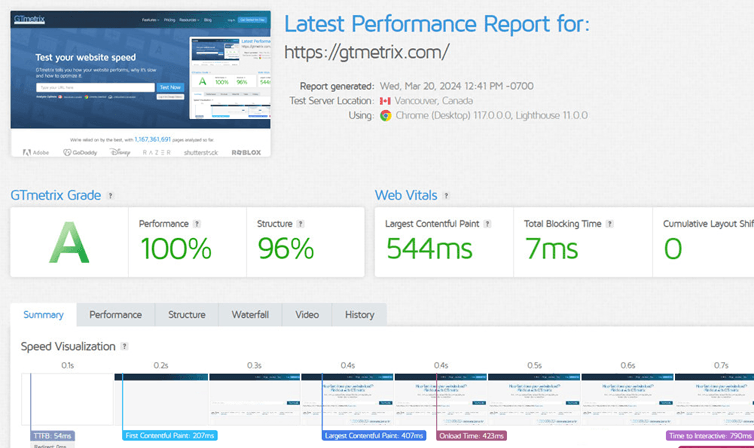Click the Speed Visualization help icon
The width and height of the screenshot is (754, 448).
(x=125, y=346)
